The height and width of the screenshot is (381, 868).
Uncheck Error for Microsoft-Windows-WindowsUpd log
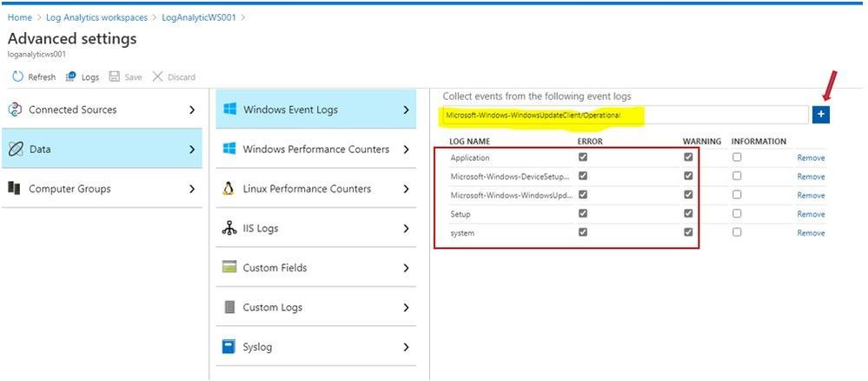coord(582,195)
